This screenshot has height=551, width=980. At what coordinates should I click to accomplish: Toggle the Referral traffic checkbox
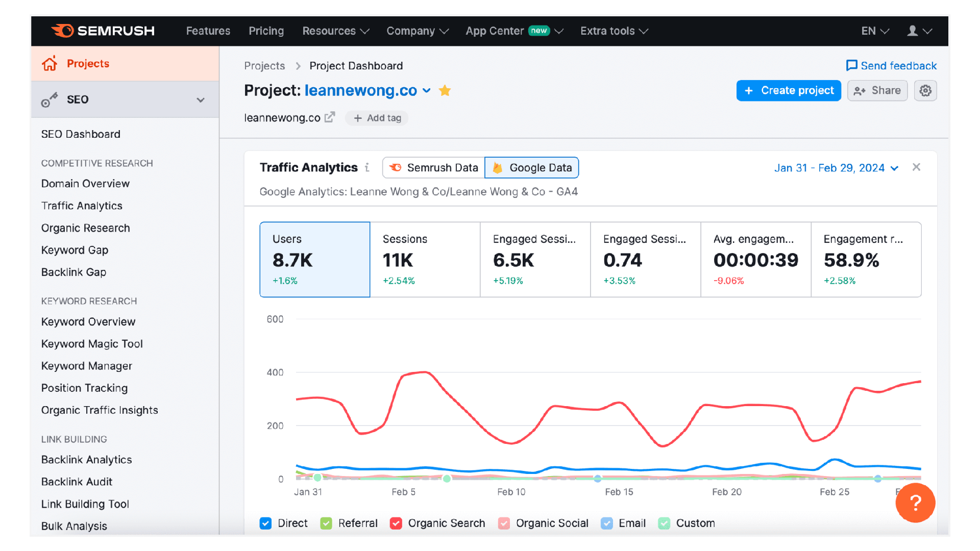tap(326, 523)
